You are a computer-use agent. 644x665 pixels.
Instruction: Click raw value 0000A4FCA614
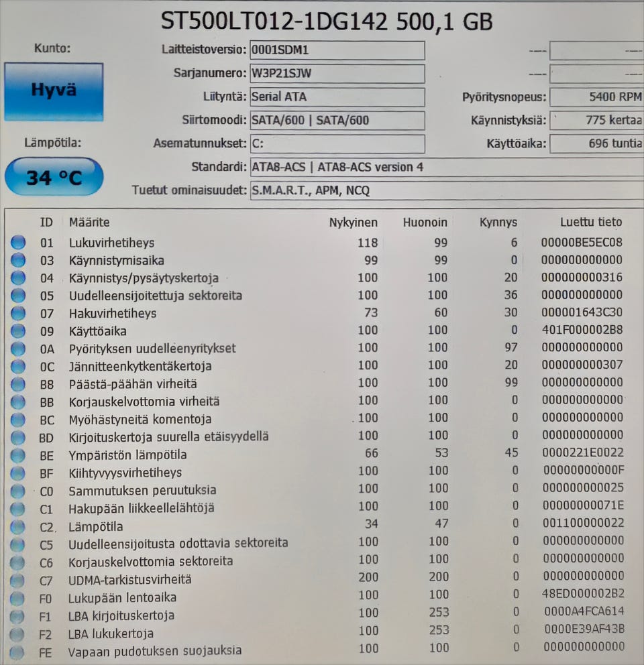(x=584, y=611)
